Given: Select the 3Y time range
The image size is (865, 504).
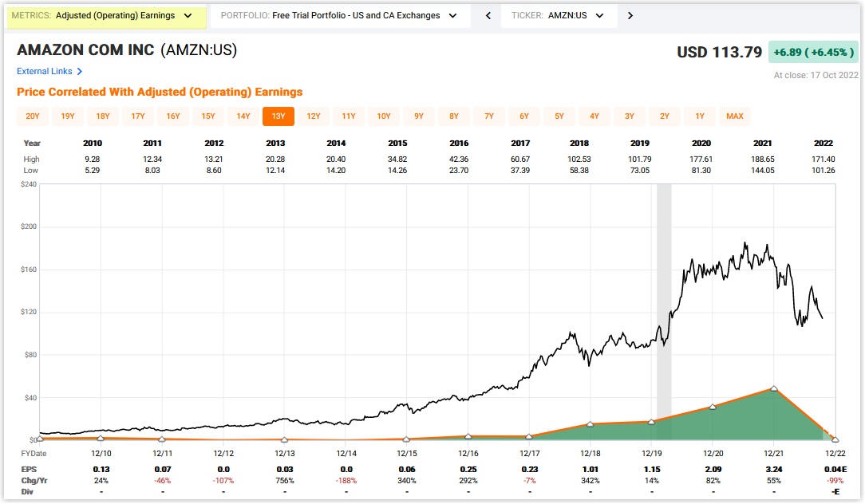Looking at the screenshot, I should click(x=630, y=116).
